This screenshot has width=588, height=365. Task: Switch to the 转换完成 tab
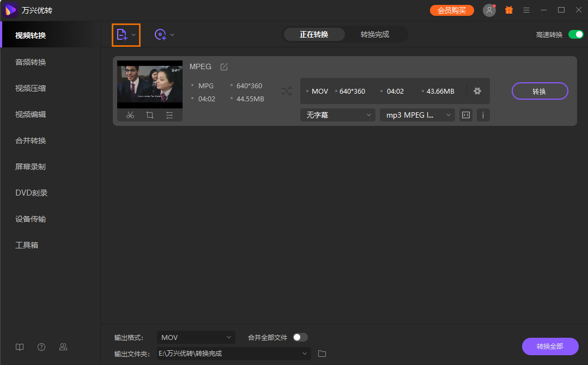(x=376, y=34)
